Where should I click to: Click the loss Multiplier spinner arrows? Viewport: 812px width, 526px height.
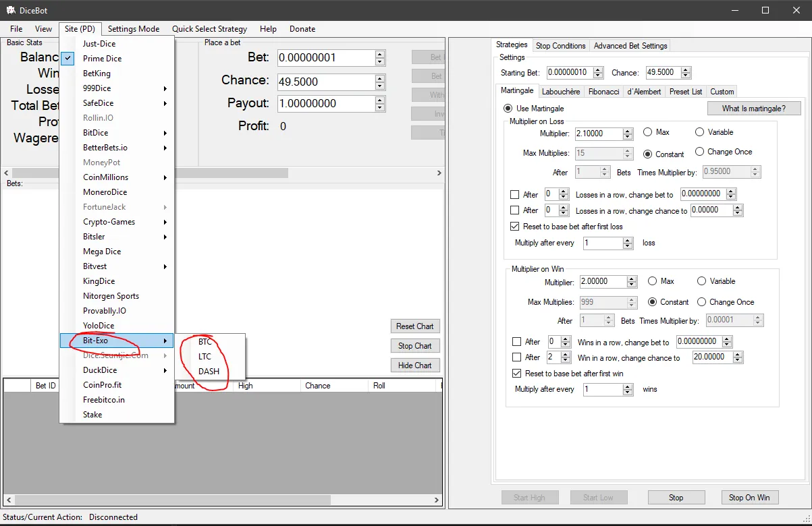coord(628,134)
